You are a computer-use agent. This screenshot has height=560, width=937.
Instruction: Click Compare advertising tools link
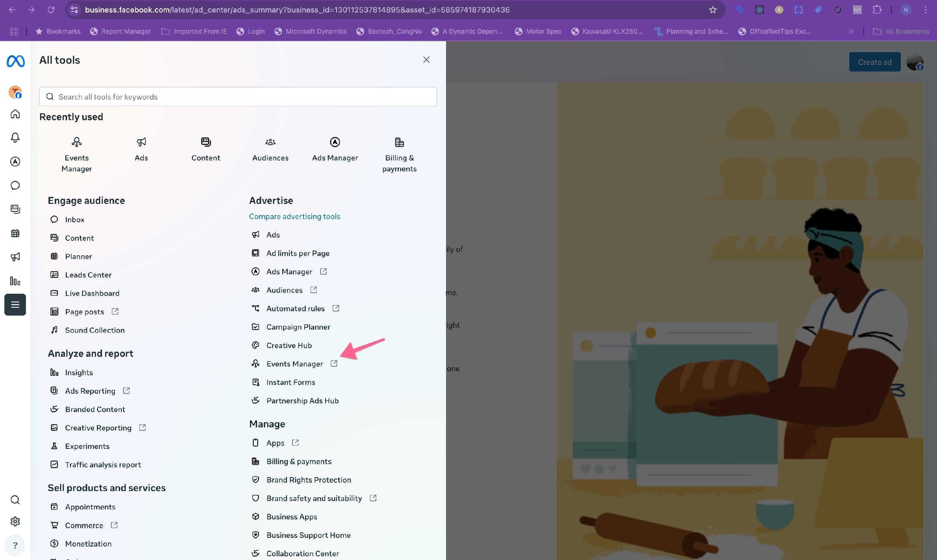(295, 216)
